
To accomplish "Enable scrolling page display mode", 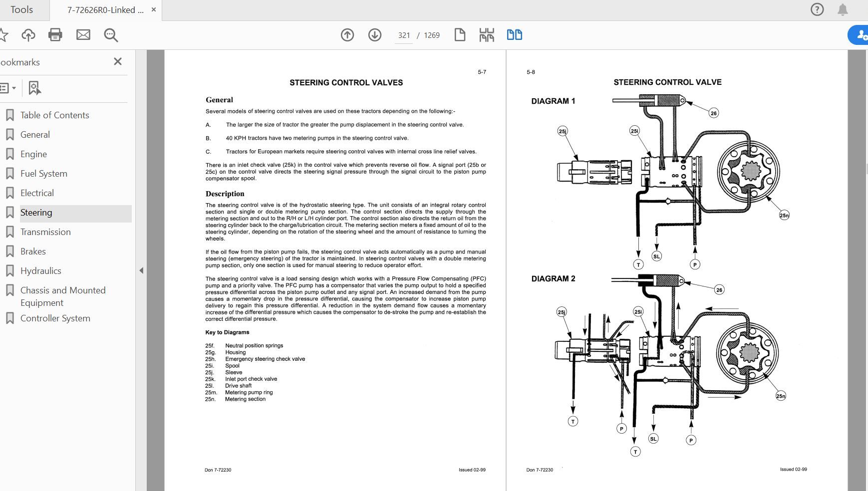I will (x=486, y=35).
